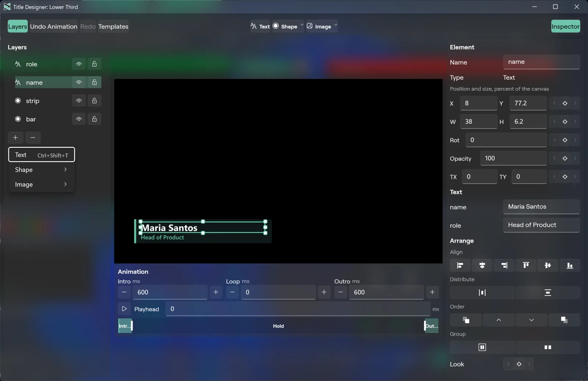
Task: Align selected elements to top edge
Action: coord(526,265)
